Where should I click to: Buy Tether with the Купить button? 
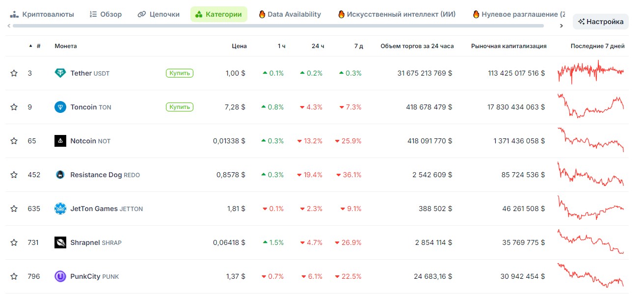(180, 73)
